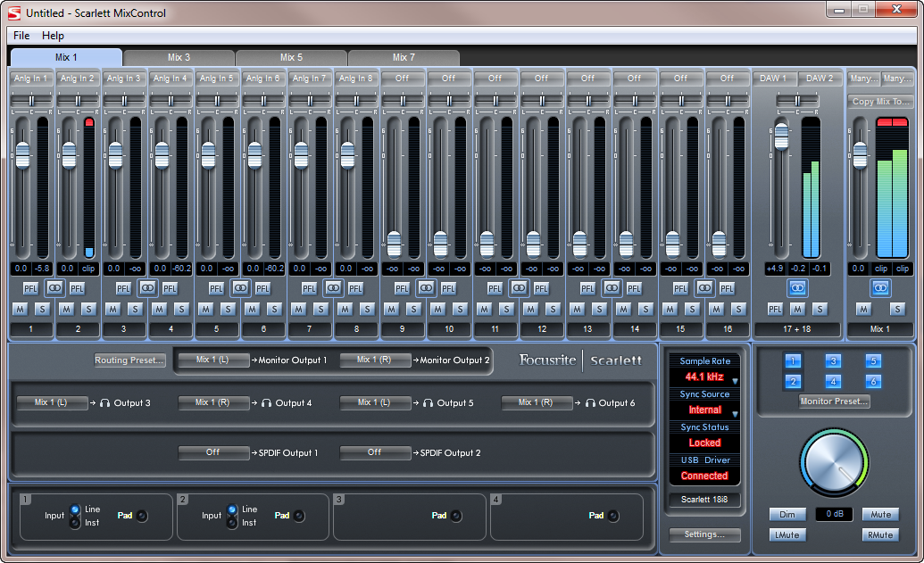Open Settings
The height and width of the screenshot is (563, 924).
tap(704, 534)
